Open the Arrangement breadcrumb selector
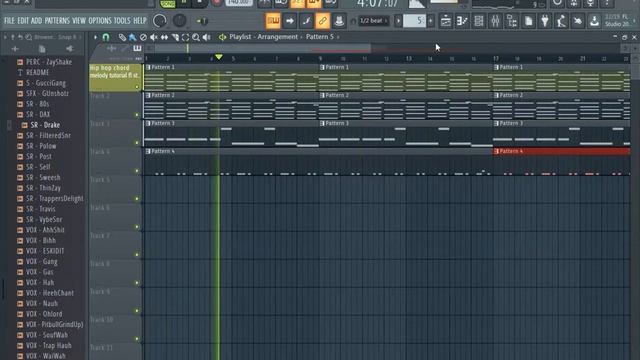The image size is (640, 360). pyautogui.click(x=277, y=37)
